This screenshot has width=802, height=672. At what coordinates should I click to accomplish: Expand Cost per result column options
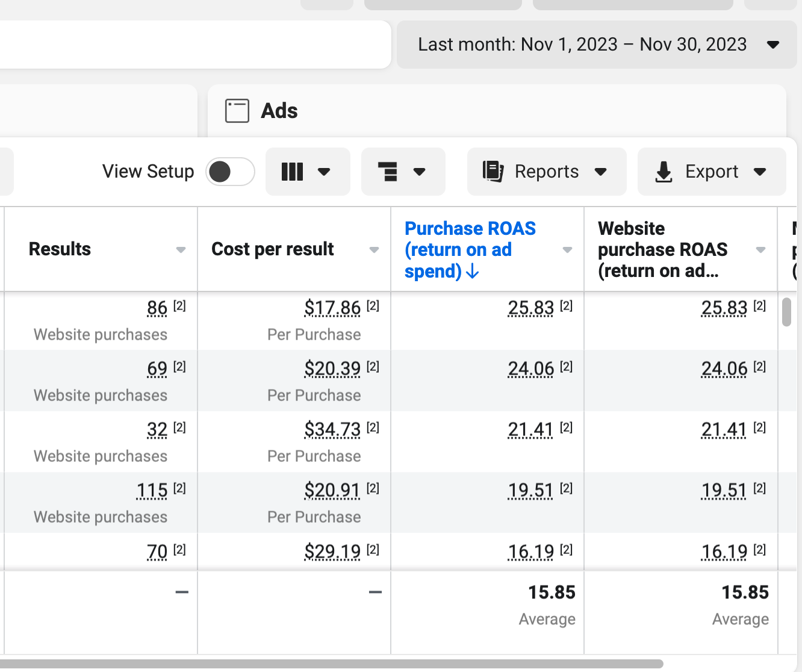(x=374, y=250)
